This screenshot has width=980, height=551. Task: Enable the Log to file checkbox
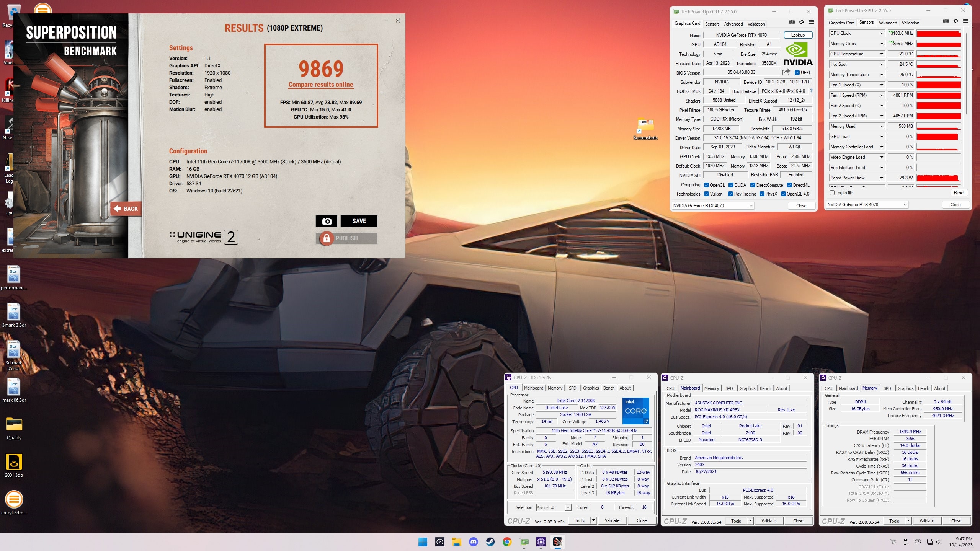pyautogui.click(x=832, y=193)
